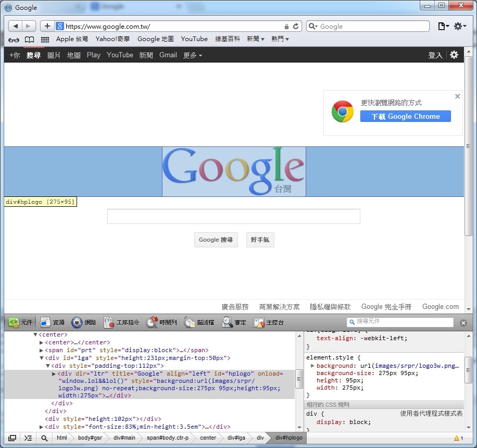The width and height of the screenshot is (477, 448).
Task: Collapse the div id="lga" node
Action: pyautogui.click(x=41, y=358)
